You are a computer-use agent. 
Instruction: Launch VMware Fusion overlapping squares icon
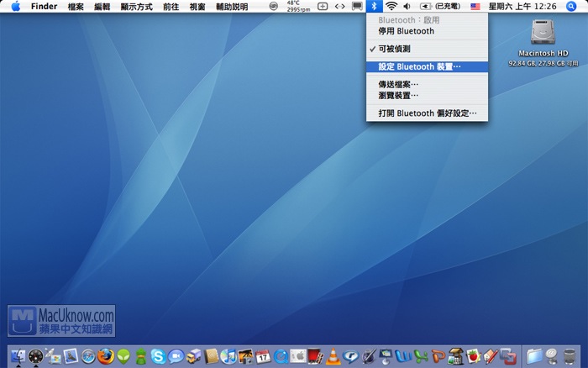508,356
